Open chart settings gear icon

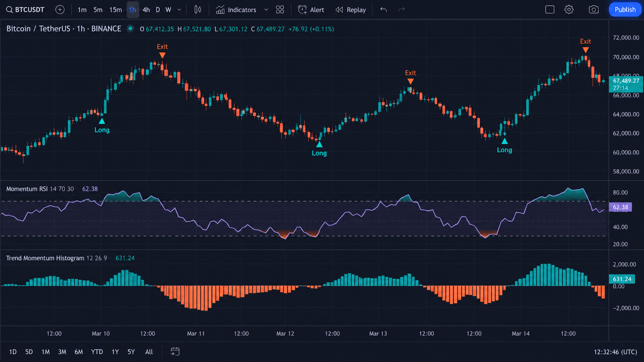click(569, 10)
